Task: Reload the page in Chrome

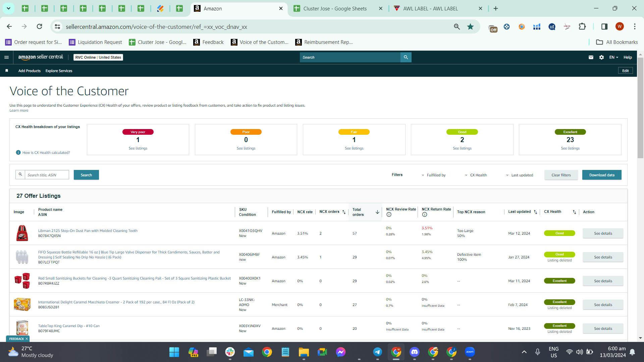Action: [x=40, y=26]
